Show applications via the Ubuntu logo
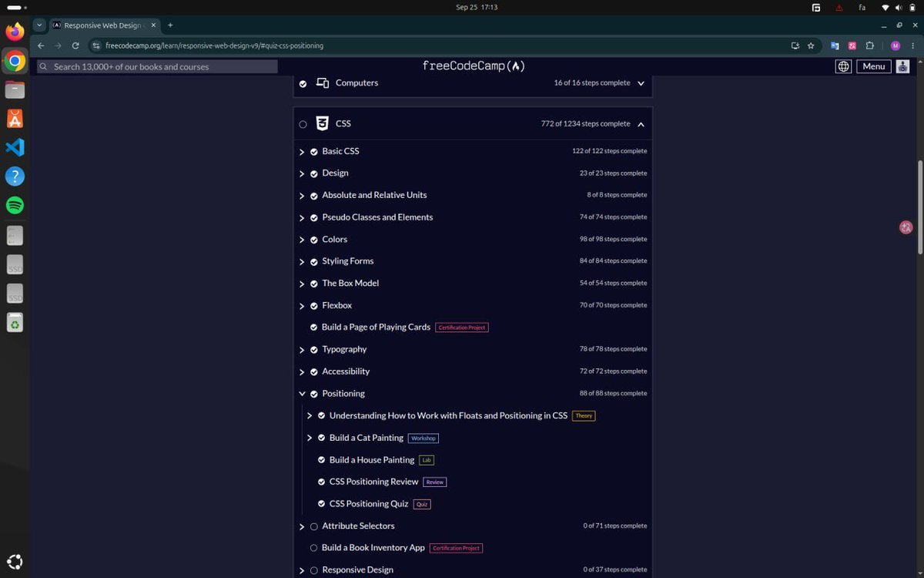The width and height of the screenshot is (924, 578). tap(15, 561)
